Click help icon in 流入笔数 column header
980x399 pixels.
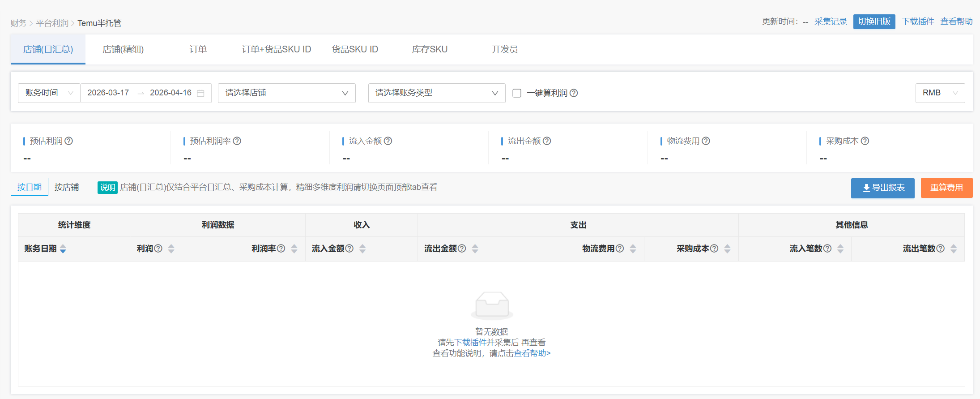click(827, 249)
